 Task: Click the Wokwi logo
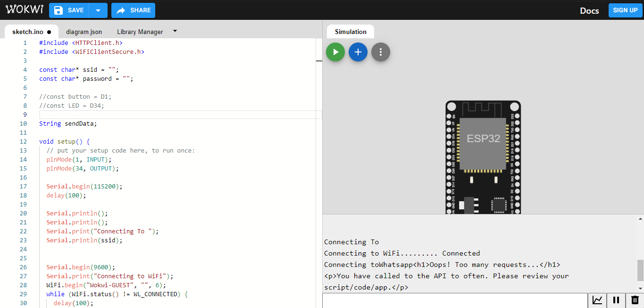pos(25,10)
